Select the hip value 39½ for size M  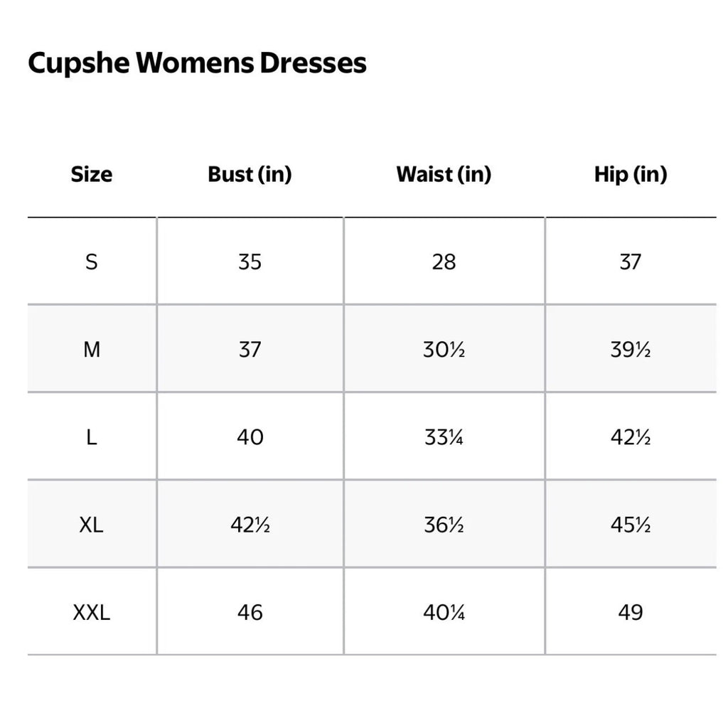point(631,350)
